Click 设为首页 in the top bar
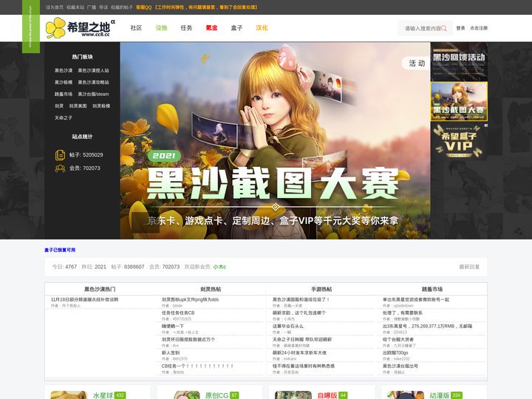532x399 pixels. click(55, 7)
